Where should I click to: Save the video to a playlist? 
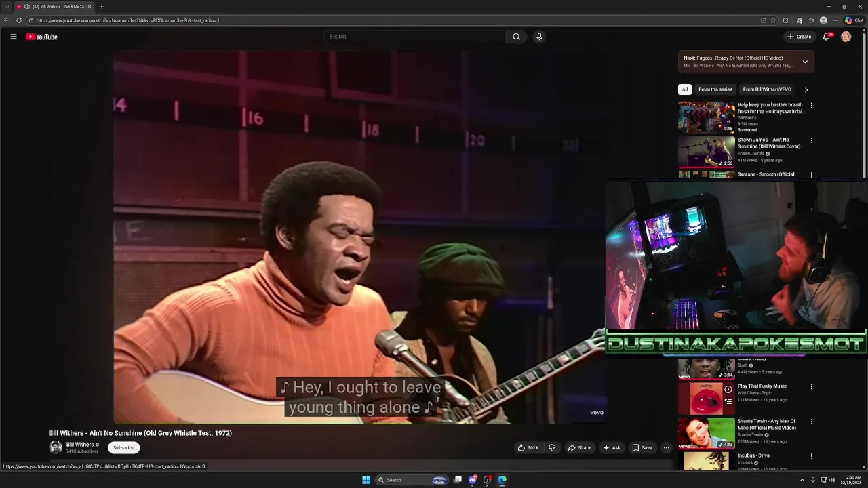tap(642, 447)
